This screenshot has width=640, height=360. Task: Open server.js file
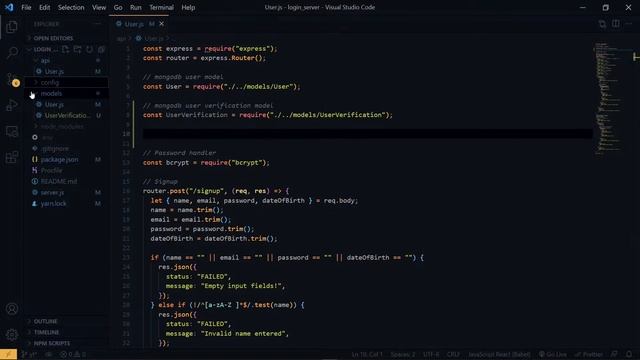(x=52, y=192)
